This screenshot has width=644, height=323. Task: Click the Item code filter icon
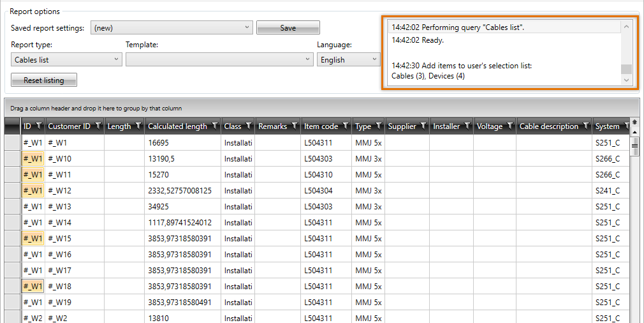click(346, 126)
